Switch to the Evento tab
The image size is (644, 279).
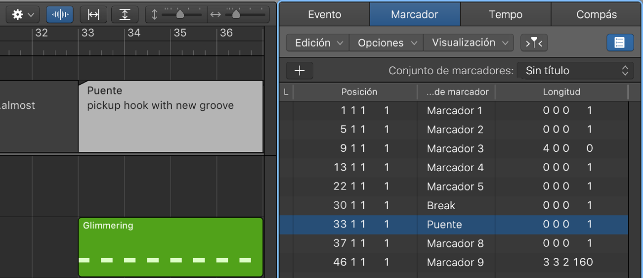click(x=325, y=14)
